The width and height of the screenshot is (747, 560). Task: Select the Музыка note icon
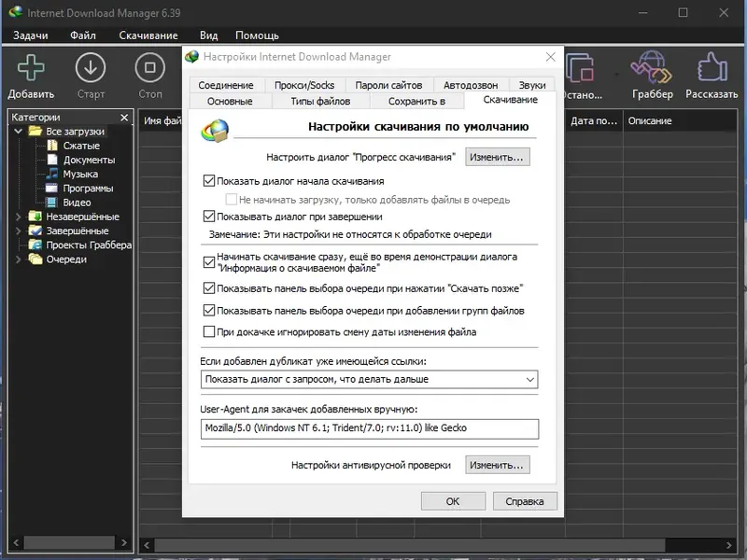52,174
